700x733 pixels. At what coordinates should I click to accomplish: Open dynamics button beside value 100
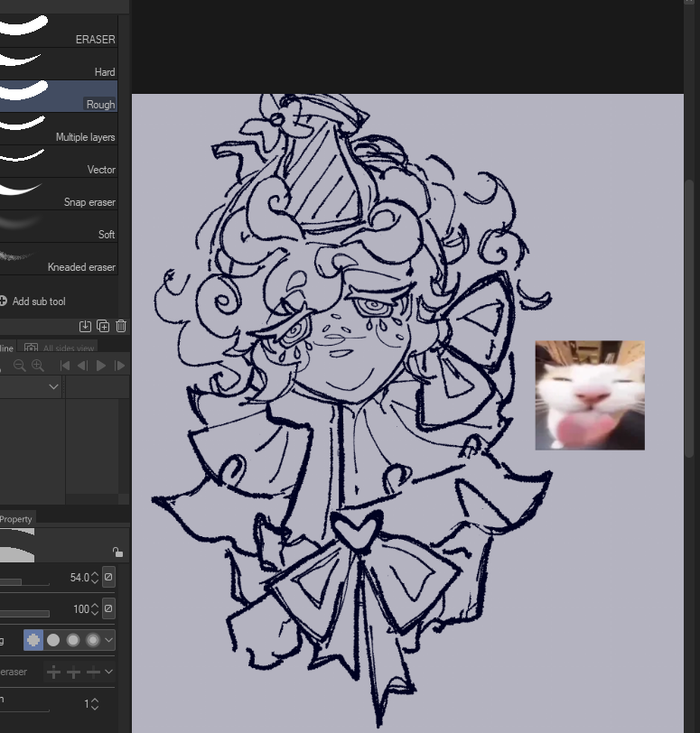tap(108, 608)
